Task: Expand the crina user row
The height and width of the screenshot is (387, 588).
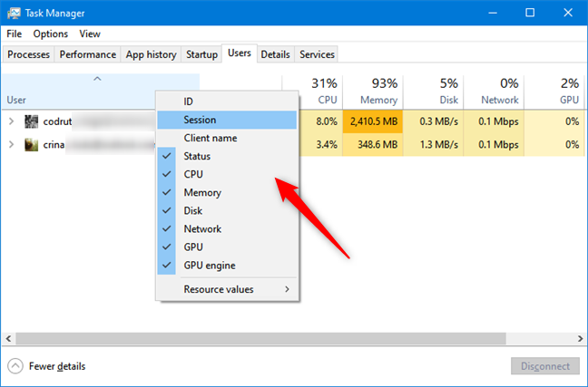Action: click(11, 145)
